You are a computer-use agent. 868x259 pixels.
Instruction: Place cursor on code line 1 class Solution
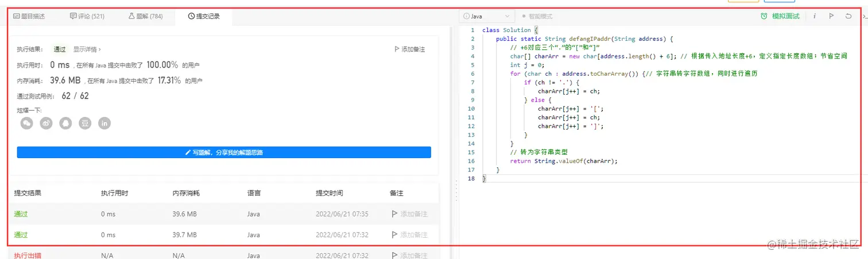click(x=509, y=30)
